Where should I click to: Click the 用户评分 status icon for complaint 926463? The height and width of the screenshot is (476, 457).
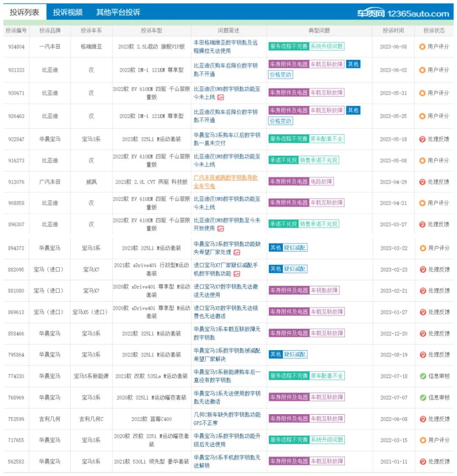click(422, 116)
